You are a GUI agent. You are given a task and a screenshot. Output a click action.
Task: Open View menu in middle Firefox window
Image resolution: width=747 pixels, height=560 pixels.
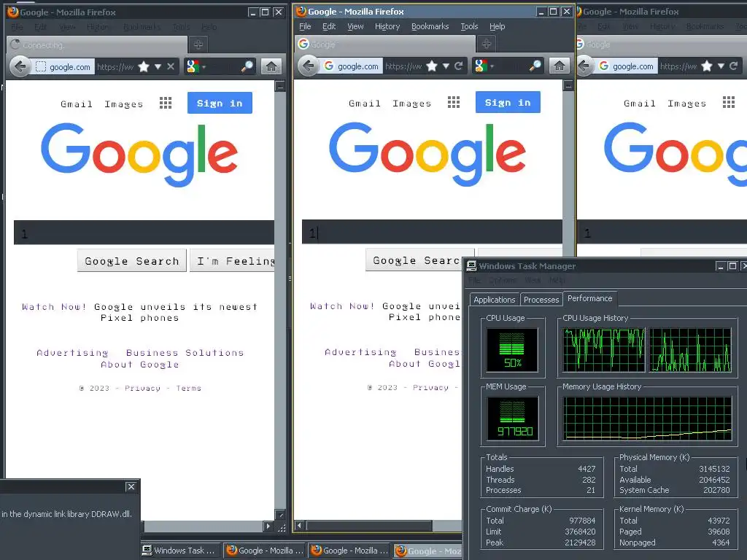pos(355,27)
